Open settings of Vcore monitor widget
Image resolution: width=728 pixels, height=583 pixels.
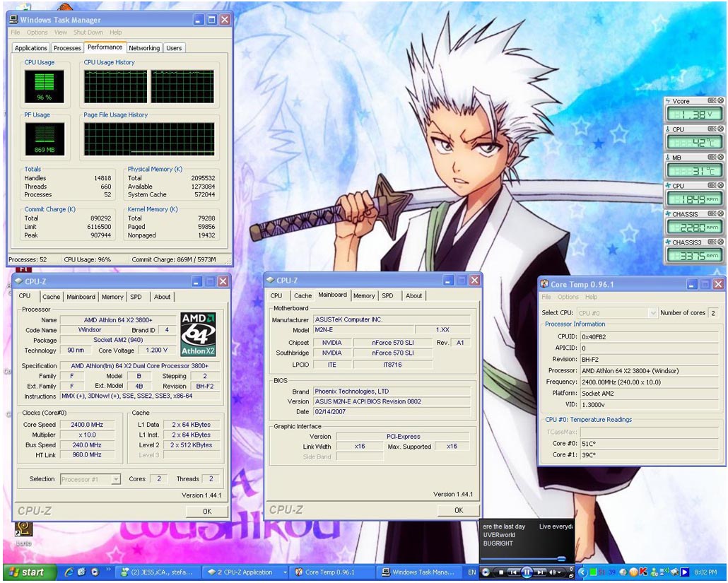point(712,100)
